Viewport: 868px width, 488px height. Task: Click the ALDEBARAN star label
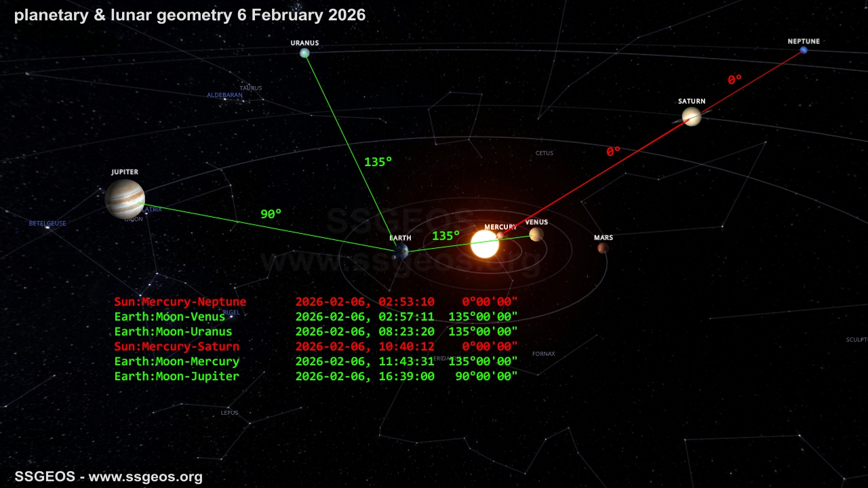coord(224,95)
